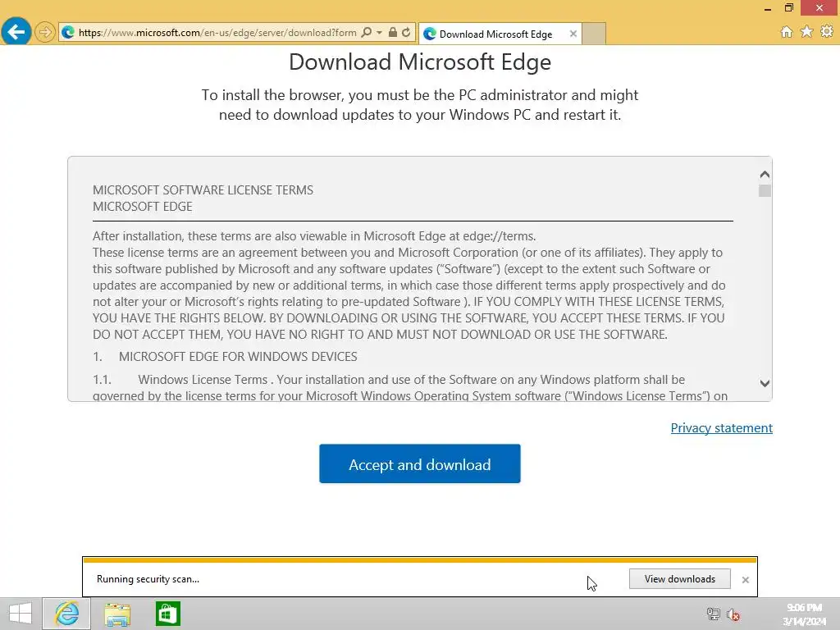The width and height of the screenshot is (840, 630).
Task: Click the taskbar clock and date
Action: pos(804,614)
